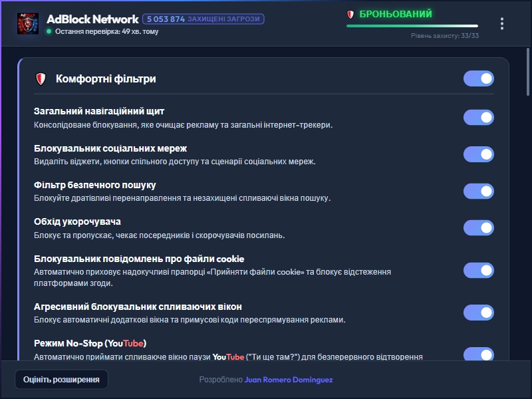Toggle Режим No-Stop (YouTube) switch
The height and width of the screenshot is (399, 532).
click(x=478, y=354)
